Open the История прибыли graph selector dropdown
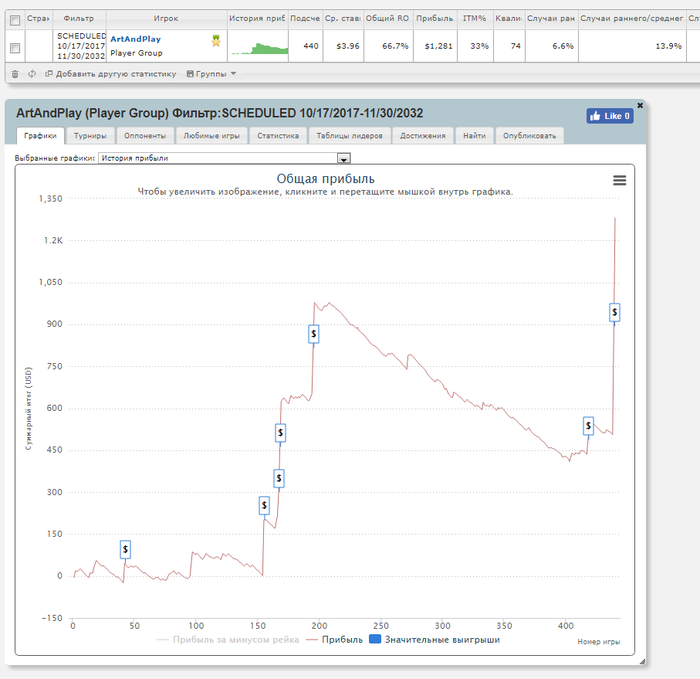This screenshot has width=700, height=679. (224, 158)
